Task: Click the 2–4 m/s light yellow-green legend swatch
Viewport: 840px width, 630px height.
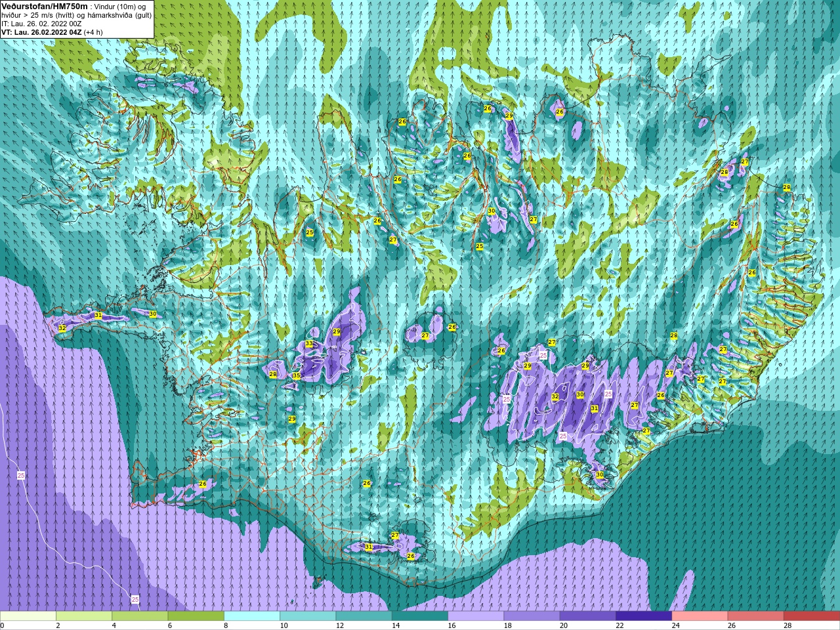Action: pos(84,616)
